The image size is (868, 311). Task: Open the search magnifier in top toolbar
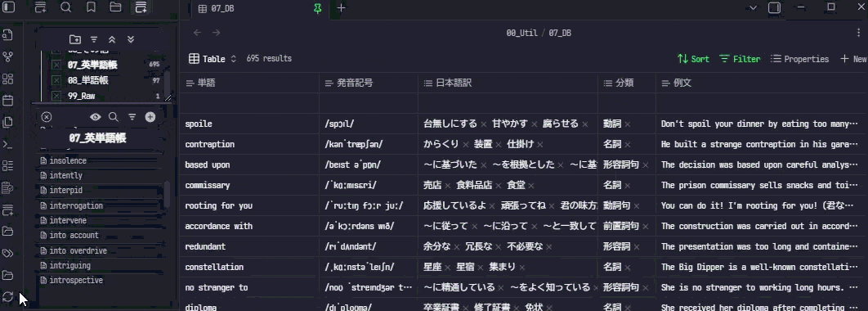tap(65, 7)
